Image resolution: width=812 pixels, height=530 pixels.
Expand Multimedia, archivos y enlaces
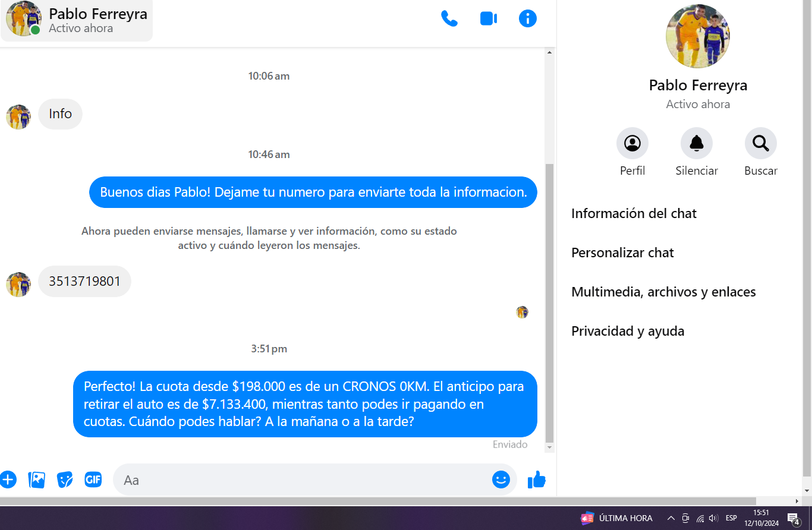coord(663,292)
